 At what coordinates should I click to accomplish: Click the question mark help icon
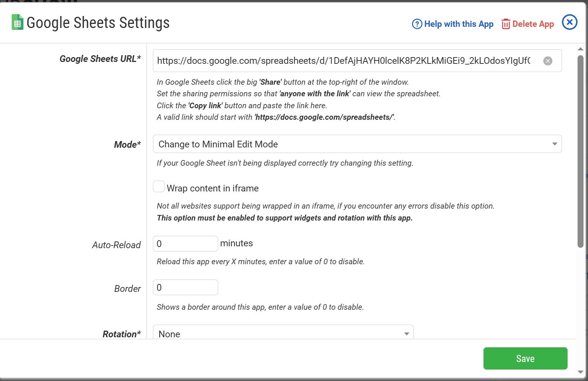(x=417, y=24)
